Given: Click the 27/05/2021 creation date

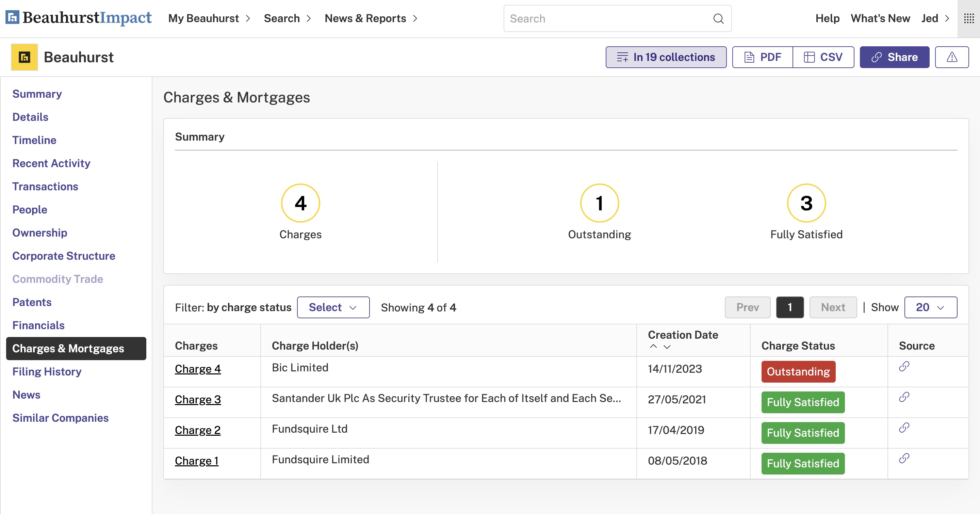Looking at the screenshot, I should (677, 400).
